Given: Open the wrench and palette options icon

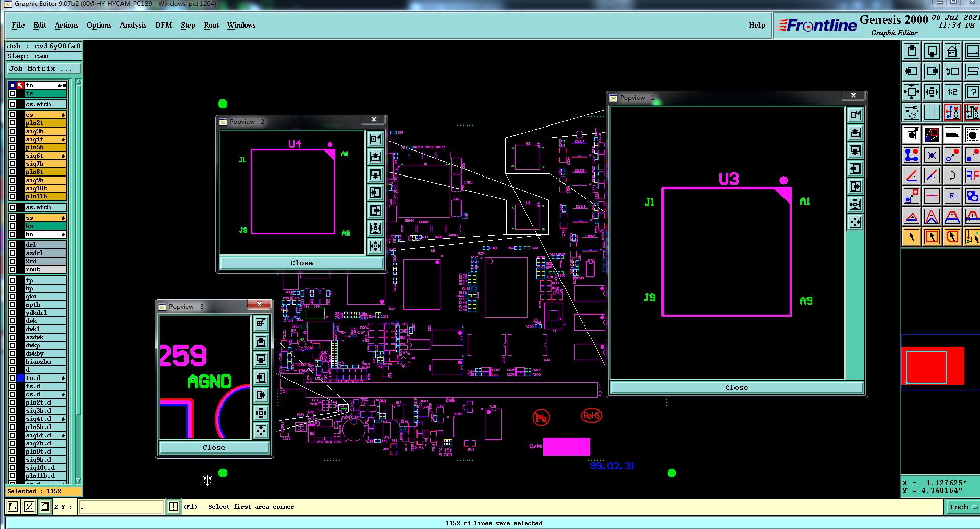Looking at the screenshot, I should [912, 112].
